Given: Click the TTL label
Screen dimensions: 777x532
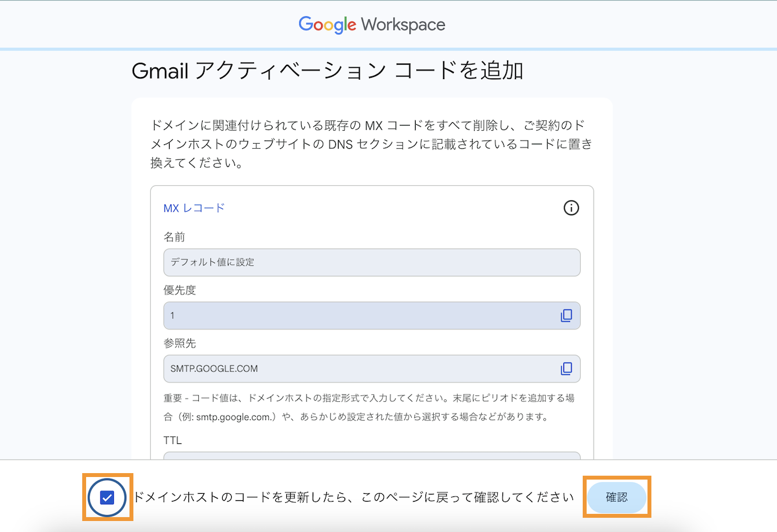Looking at the screenshot, I should pos(173,440).
